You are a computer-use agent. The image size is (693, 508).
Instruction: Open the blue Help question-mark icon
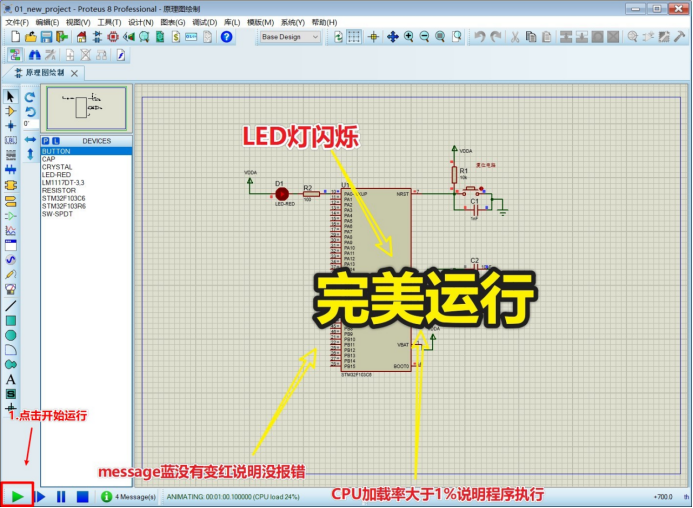click(226, 37)
